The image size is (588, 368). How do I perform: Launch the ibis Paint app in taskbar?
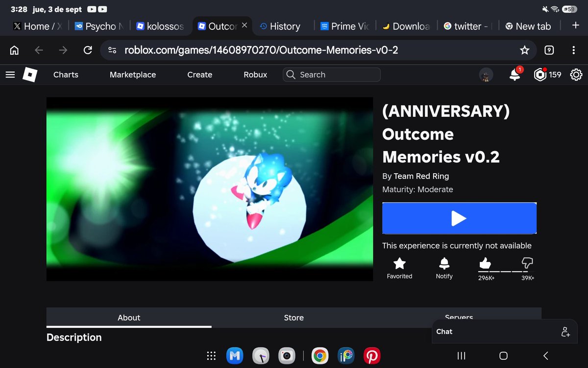click(x=346, y=356)
